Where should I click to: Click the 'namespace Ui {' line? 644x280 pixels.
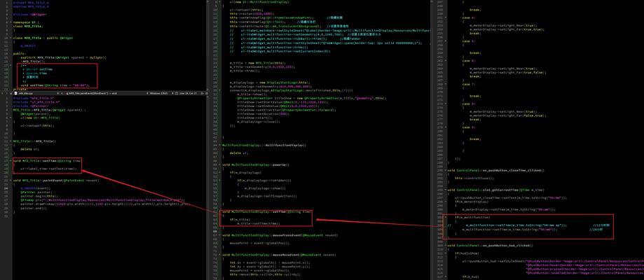point(26,22)
